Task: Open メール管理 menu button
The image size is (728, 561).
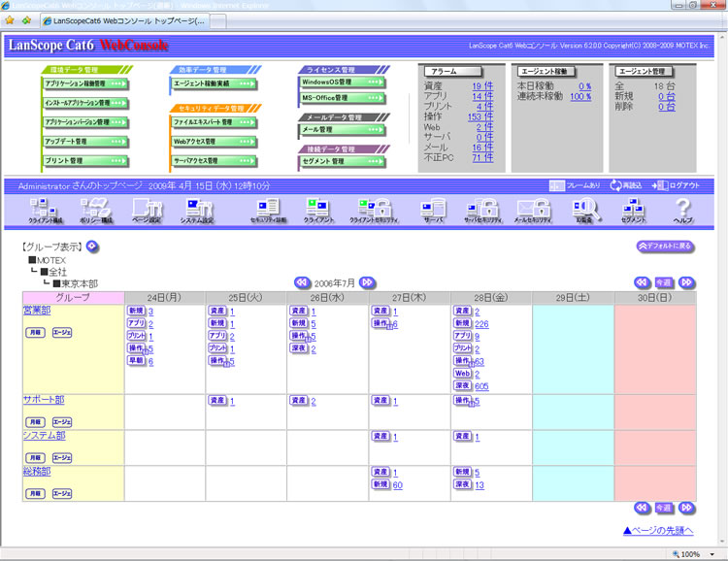Action: 343,129
